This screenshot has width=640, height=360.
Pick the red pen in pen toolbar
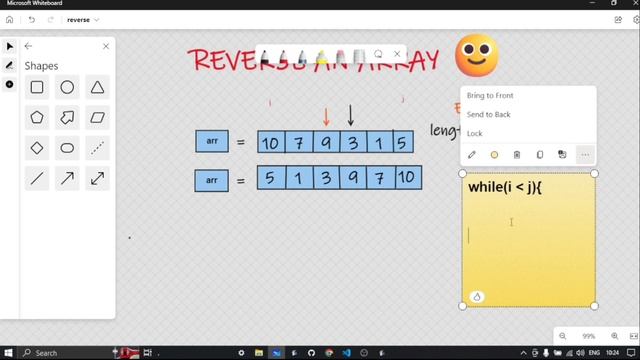(283, 57)
